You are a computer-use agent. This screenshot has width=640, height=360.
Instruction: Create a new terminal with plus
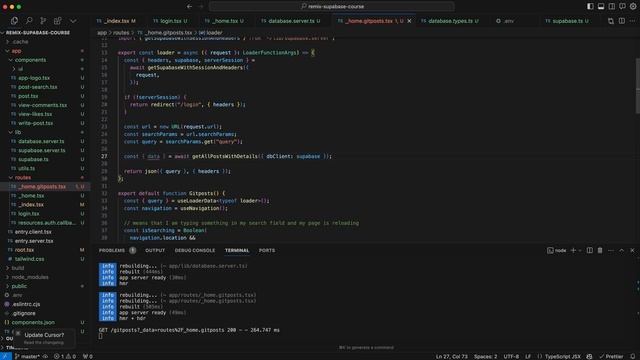(573, 250)
